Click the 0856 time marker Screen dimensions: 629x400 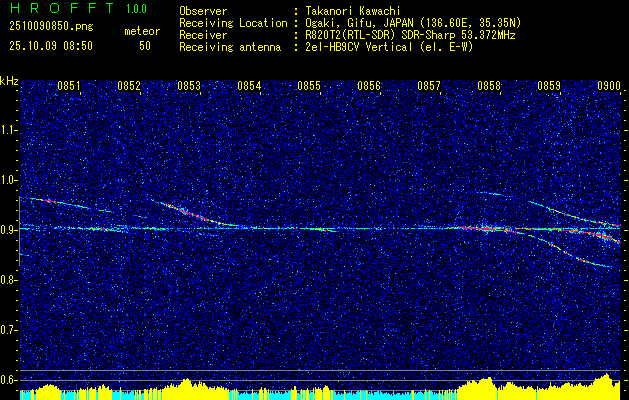(x=369, y=86)
